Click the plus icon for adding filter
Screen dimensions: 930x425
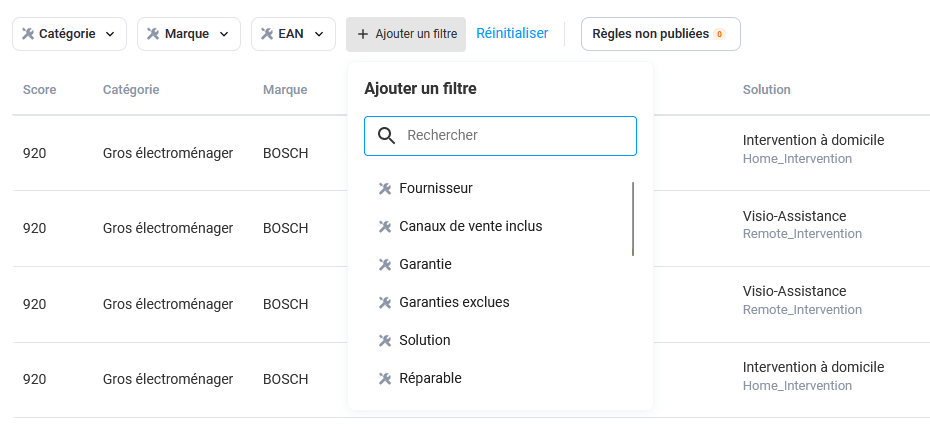click(363, 34)
